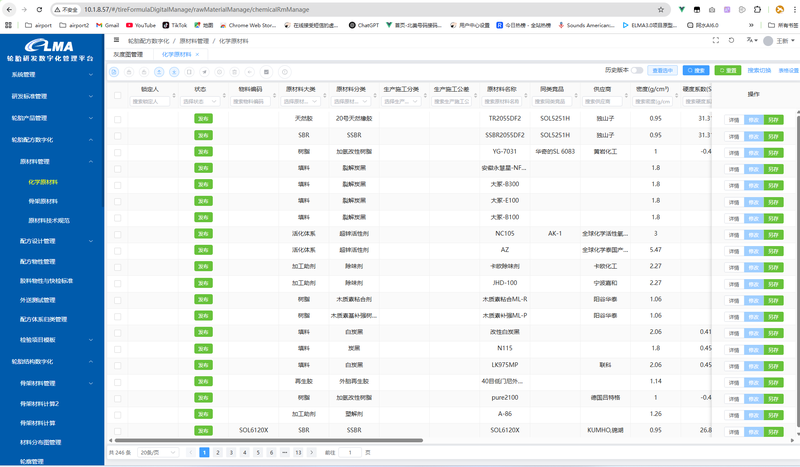The width and height of the screenshot is (800, 467).
Task: Check the box for row TR2055DF2
Action: (117, 119)
